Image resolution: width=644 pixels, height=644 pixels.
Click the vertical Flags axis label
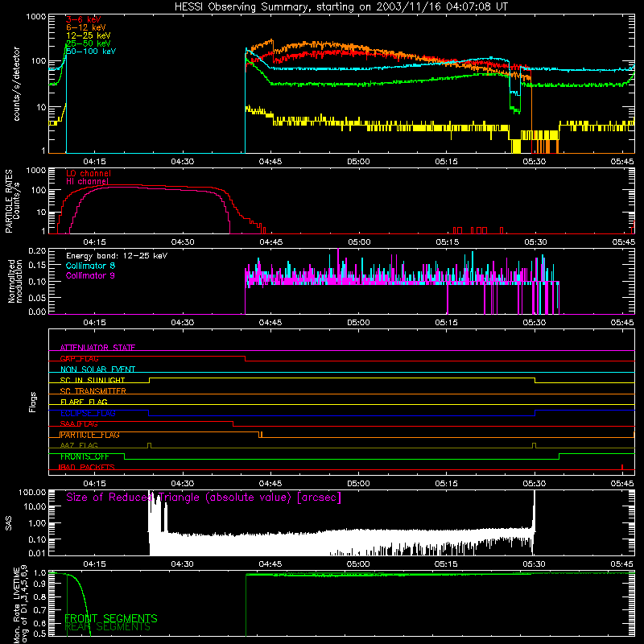click(x=33, y=402)
